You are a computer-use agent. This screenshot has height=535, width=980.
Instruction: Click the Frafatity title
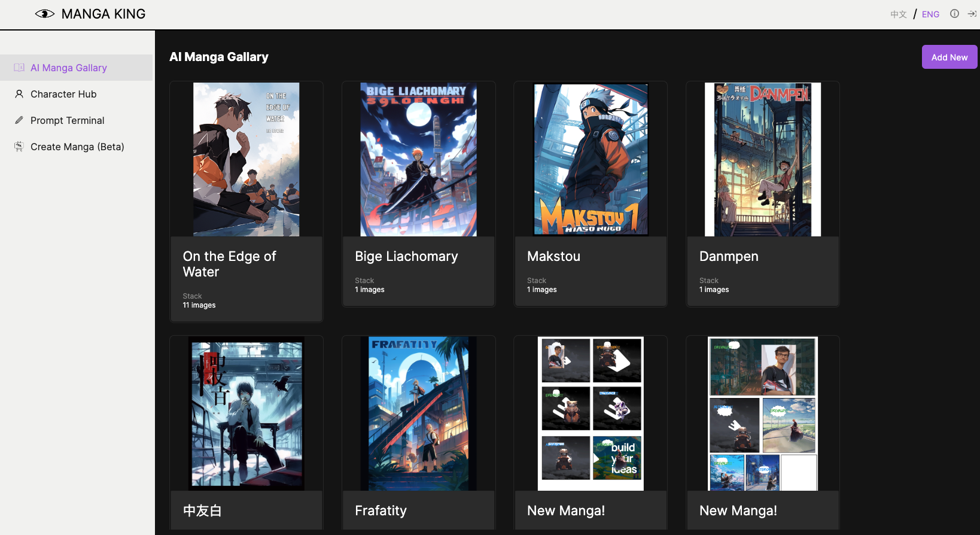[x=381, y=510]
